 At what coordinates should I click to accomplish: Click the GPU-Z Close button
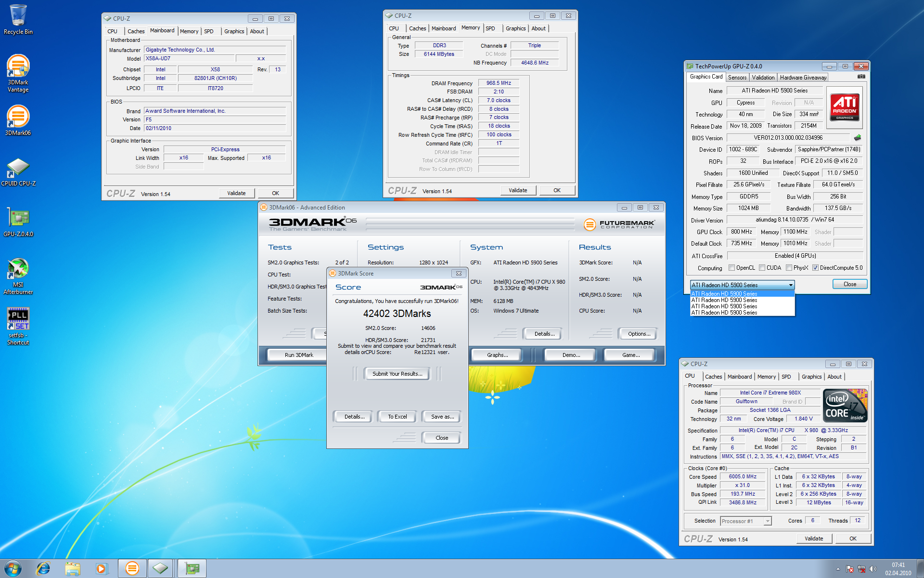(849, 284)
